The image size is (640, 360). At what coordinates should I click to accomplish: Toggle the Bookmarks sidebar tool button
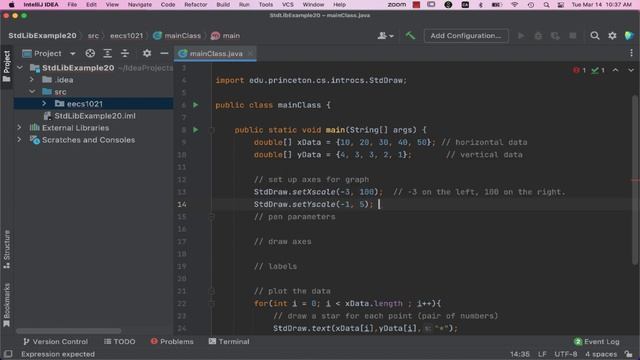pos(7,305)
